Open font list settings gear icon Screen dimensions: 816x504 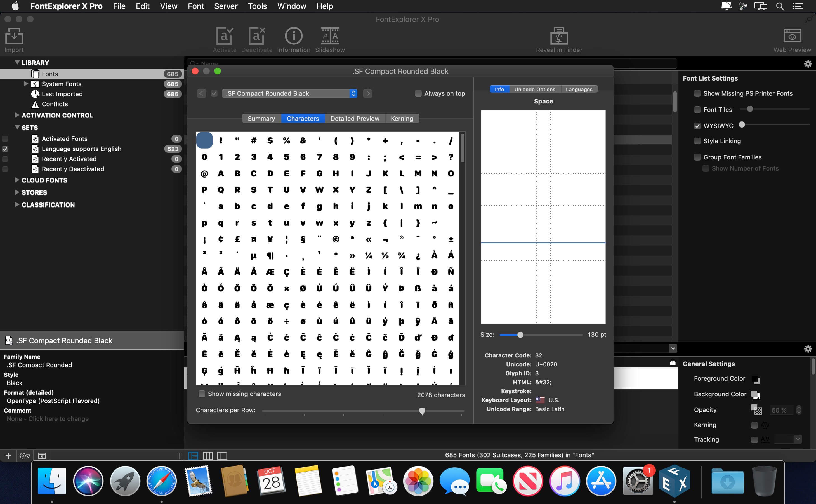[x=808, y=64]
